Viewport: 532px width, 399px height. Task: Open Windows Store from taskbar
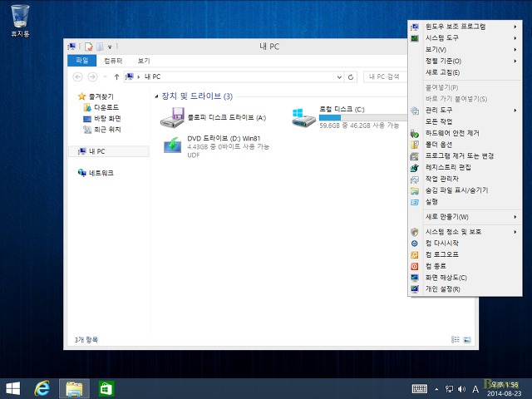106,388
